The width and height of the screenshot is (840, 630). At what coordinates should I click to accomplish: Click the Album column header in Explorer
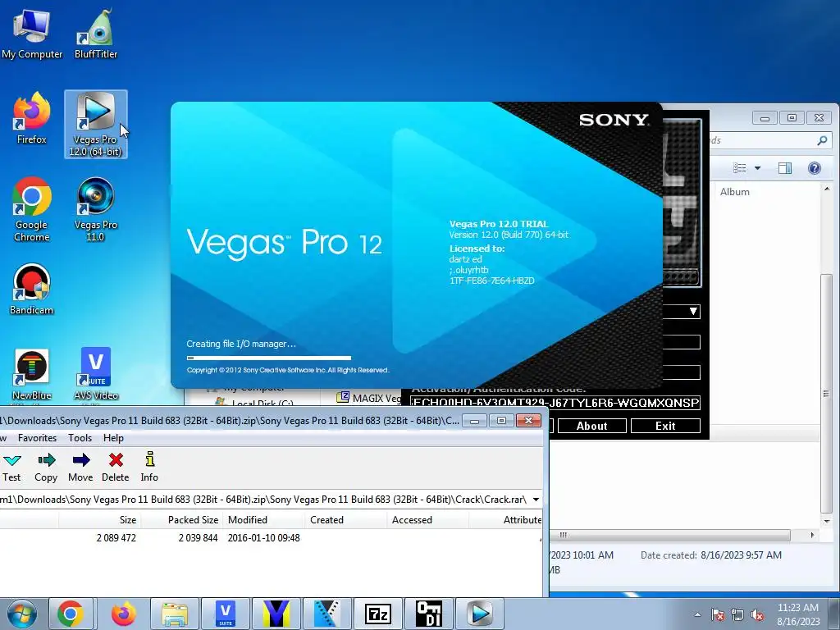click(734, 192)
